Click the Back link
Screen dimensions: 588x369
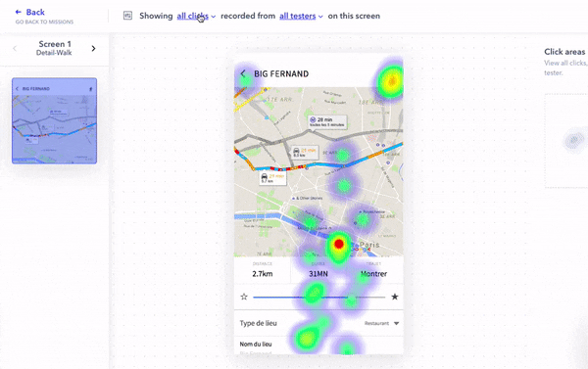click(35, 12)
